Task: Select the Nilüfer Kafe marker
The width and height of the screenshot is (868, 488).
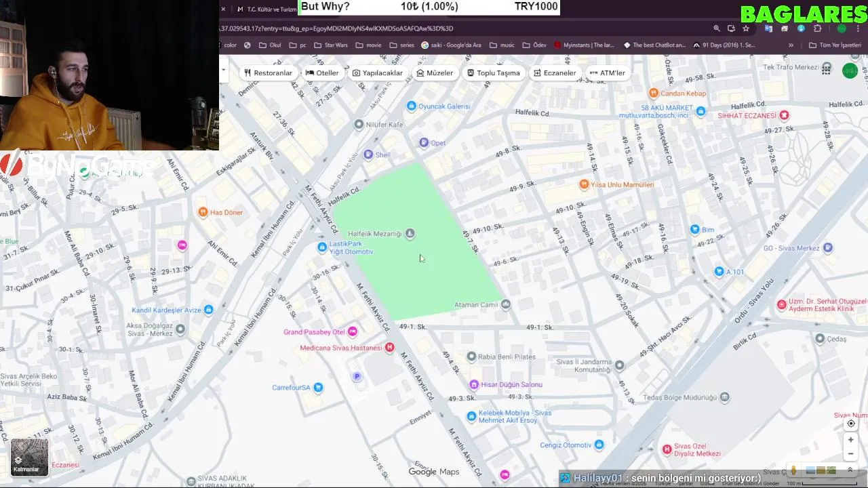Action: [359, 124]
